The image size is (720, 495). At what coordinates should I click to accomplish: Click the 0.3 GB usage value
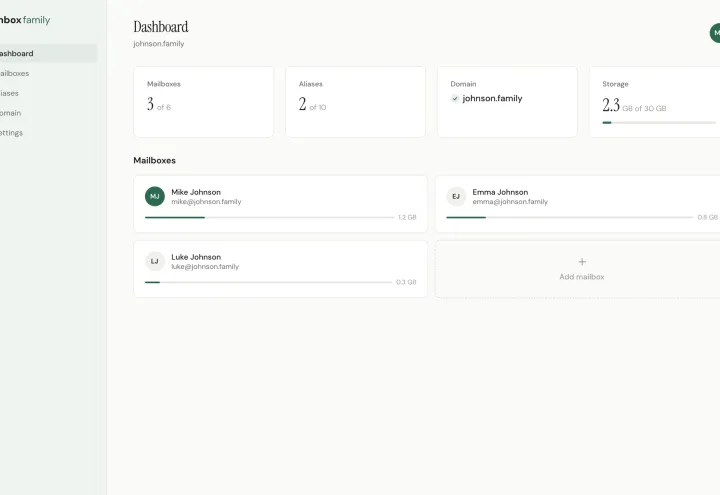pyautogui.click(x=406, y=282)
